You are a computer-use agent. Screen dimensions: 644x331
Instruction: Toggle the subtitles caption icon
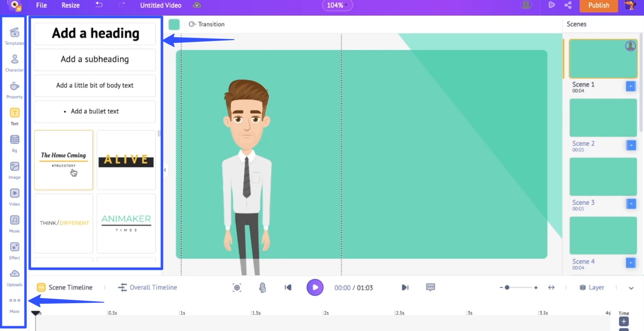click(x=430, y=287)
